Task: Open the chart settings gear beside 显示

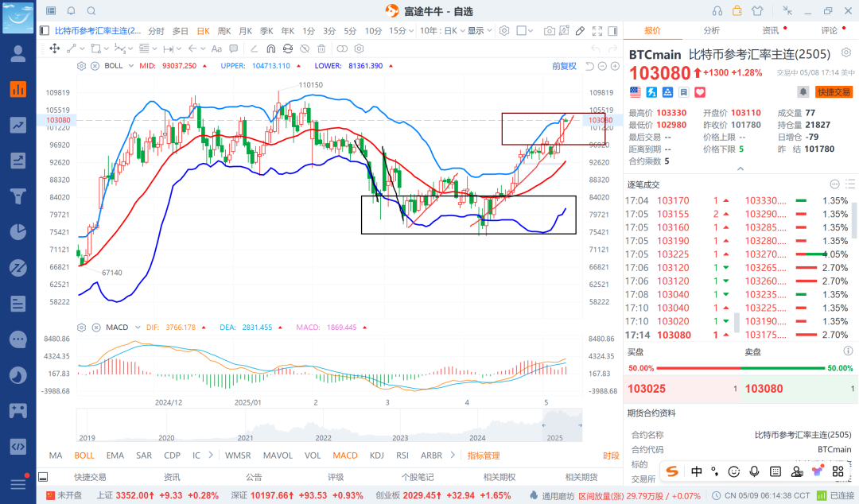Action: coord(504,31)
